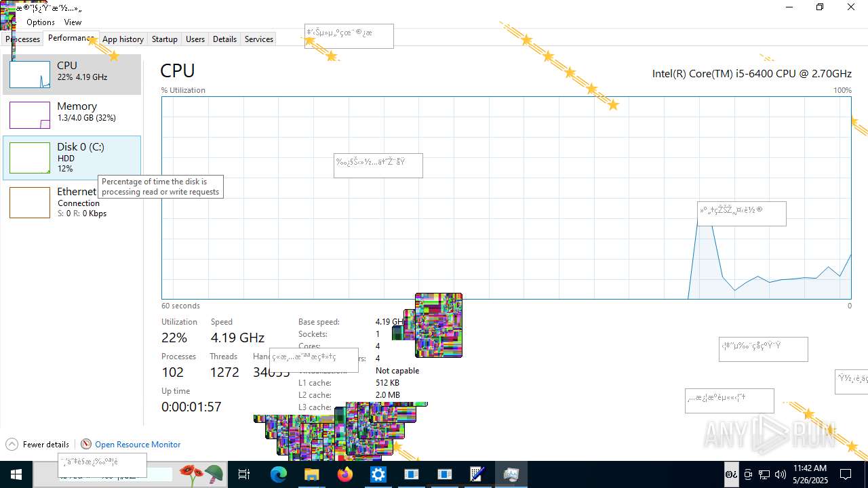Open the Windows Start menu
868x488 pixels.
pos(16,474)
